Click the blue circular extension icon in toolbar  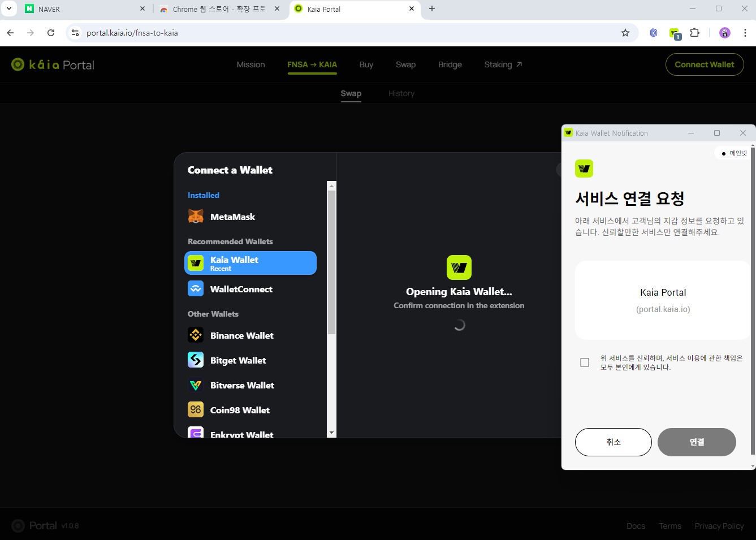[x=654, y=33]
